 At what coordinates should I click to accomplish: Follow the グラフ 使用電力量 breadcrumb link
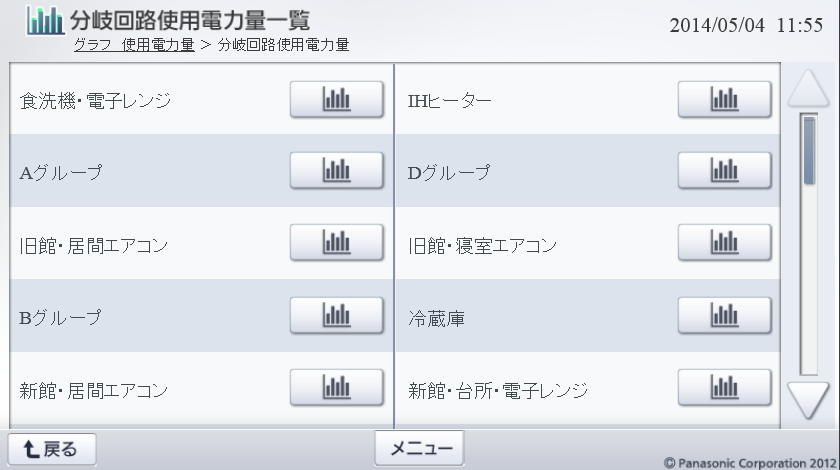tap(134, 46)
